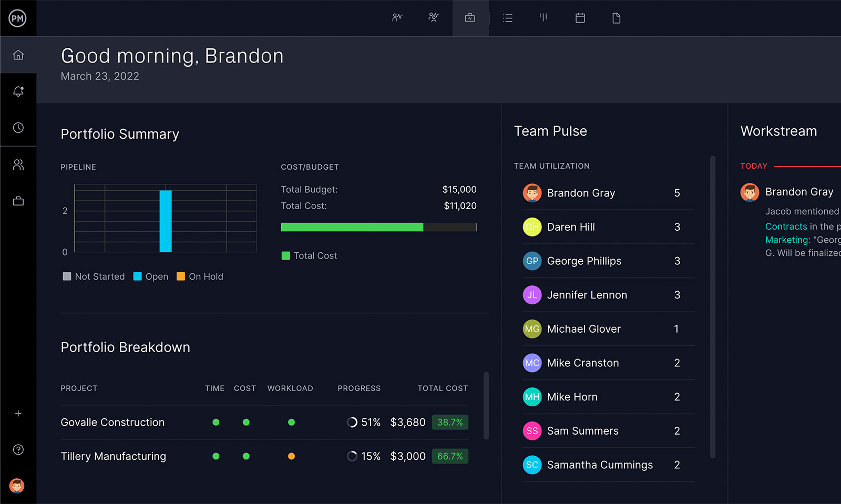Viewport: 841px width, 504px height.
Task: Select the portfolio briefcase dashboard icon
Action: [470, 18]
